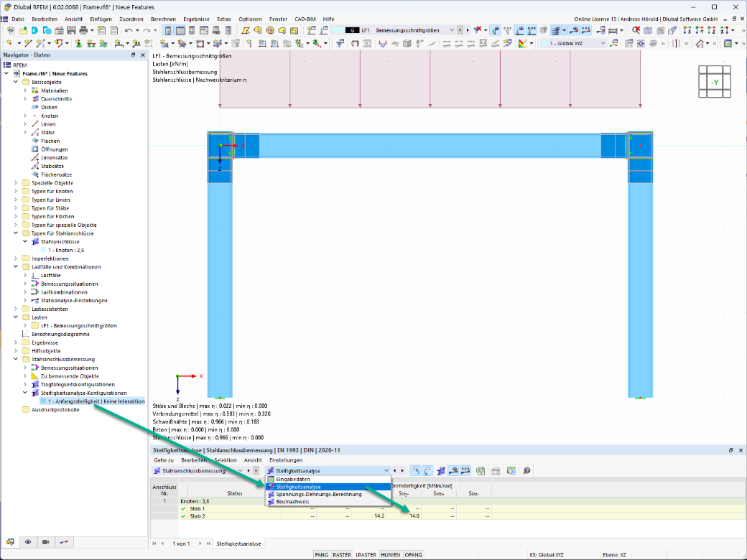Open the Stahlanschlussbemessung dropdown in results panel
The width and height of the screenshot is (747, 560).
(x=198, y=471)
